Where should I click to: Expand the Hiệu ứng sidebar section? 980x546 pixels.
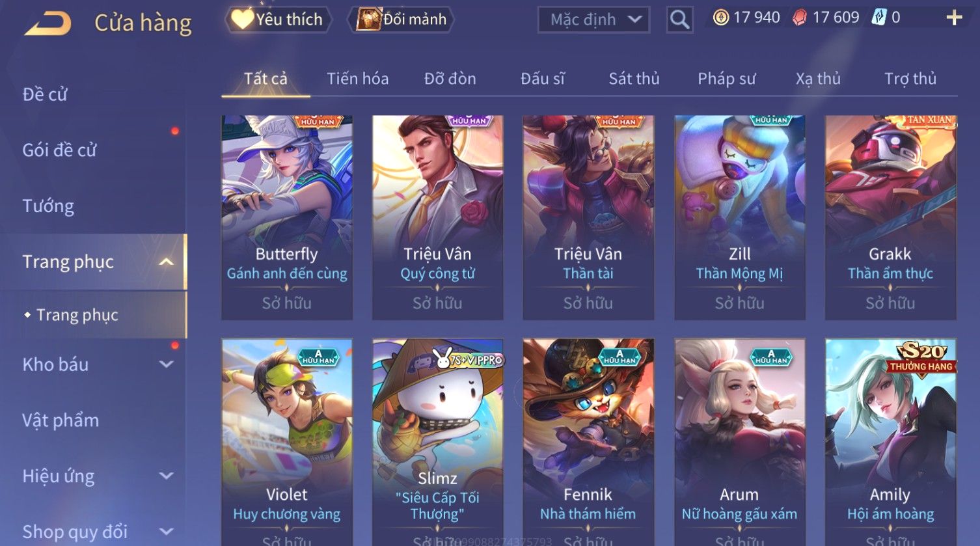coord(167,476)
